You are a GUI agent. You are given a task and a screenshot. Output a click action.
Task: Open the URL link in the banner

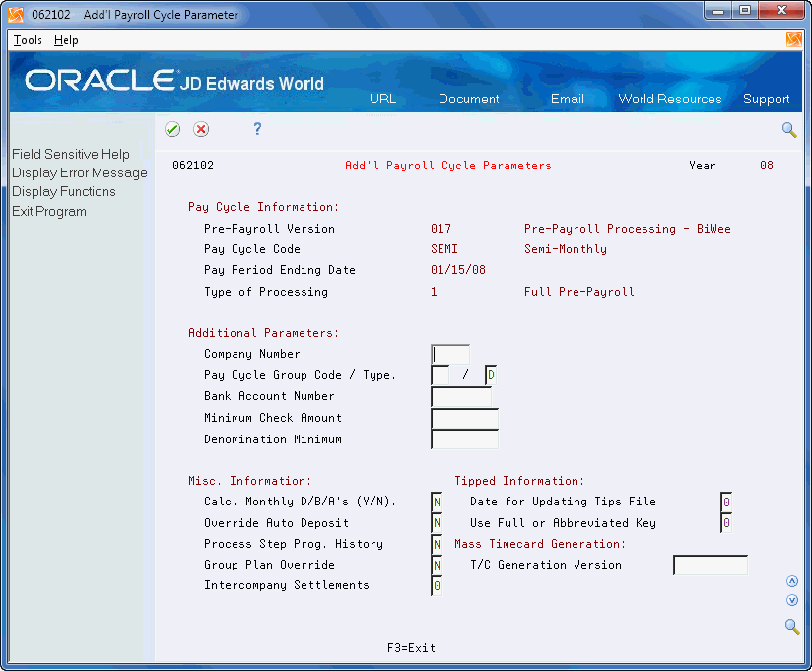pos(382,99)
